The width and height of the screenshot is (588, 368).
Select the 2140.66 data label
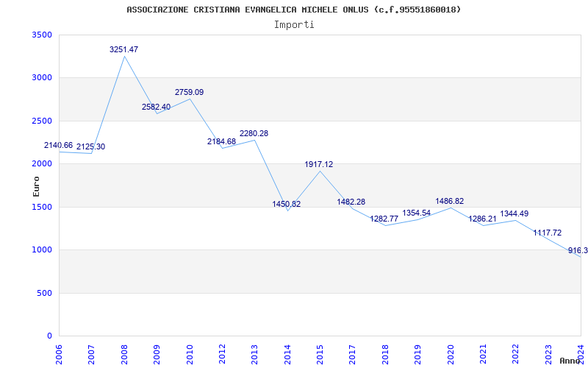click(x=59, y=145)
